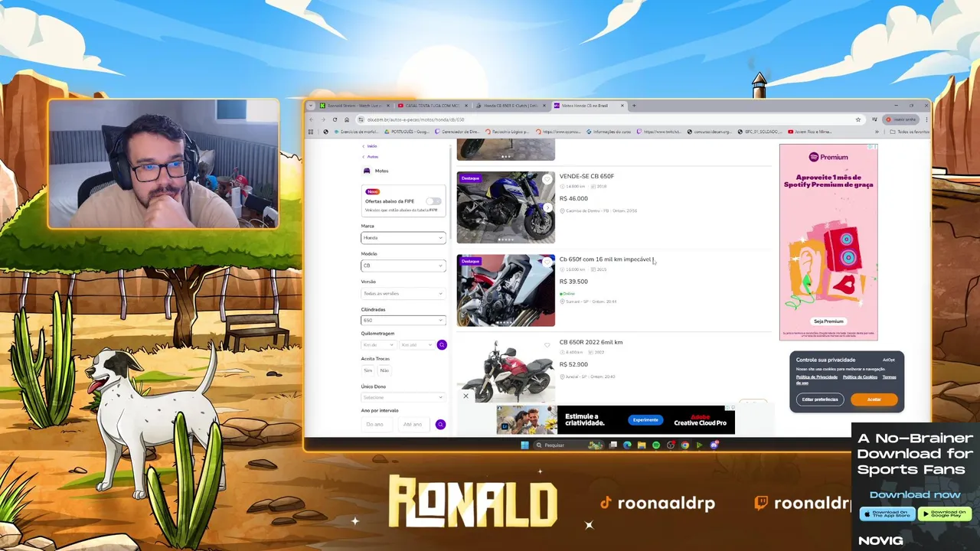This screenshot has height=551, width=980.
Task: Click the purple search button beside year range
Action: point(440,424)
